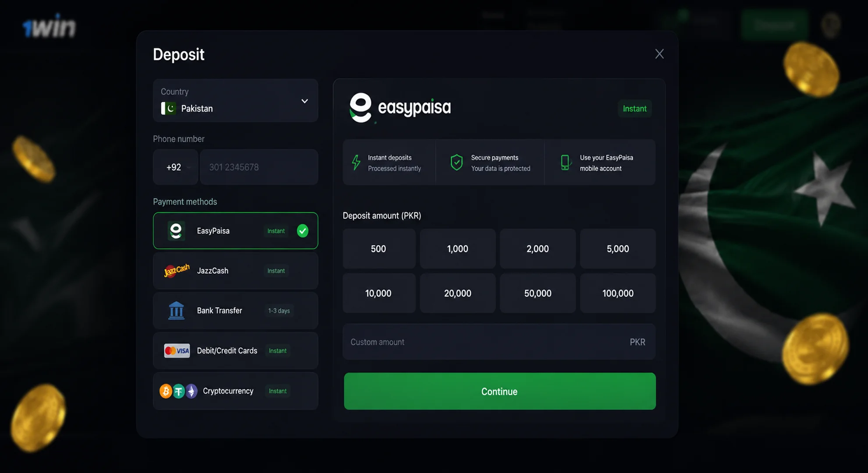Choose the 50,000 deposit amount
Image resolution: width=868 pixels, height=473 pixels.
tap(537, 293)
